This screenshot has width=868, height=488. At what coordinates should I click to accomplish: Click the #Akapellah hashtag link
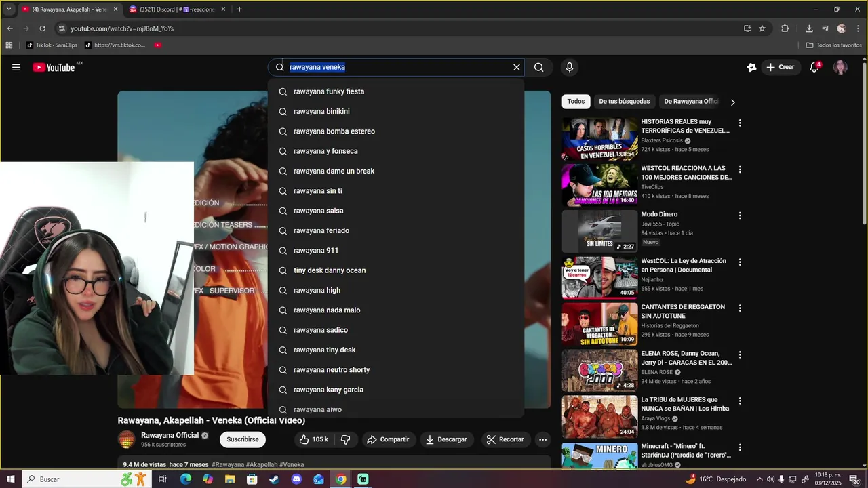tap(262, 465)
